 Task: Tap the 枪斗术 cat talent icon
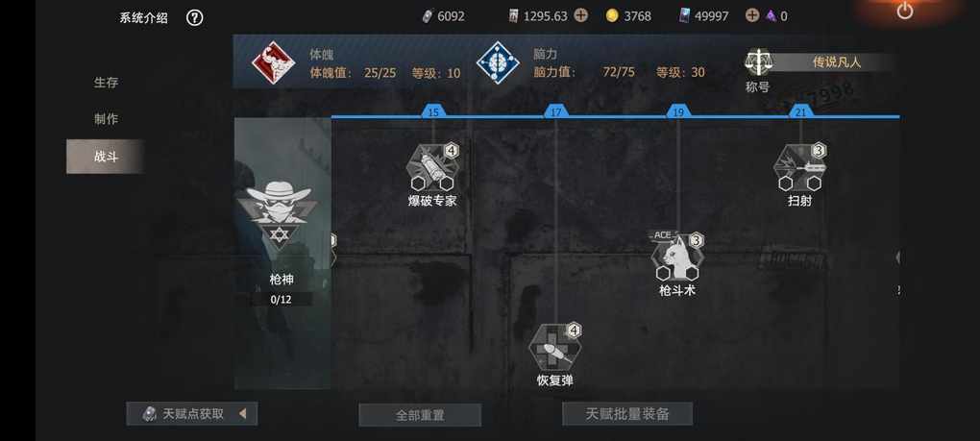point(677,257)
